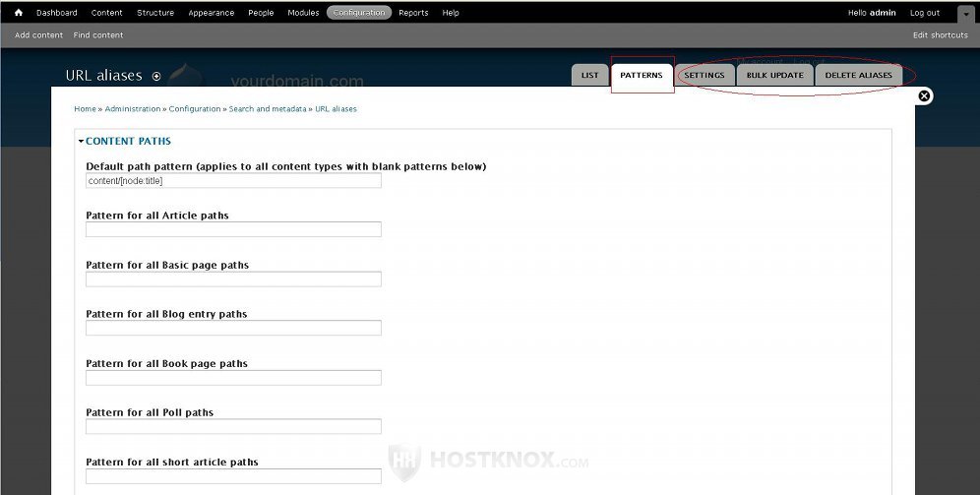Focus the Pattern for all Article paths field
The width and height of the screenshot is (980, 495).
coord(233,229)
